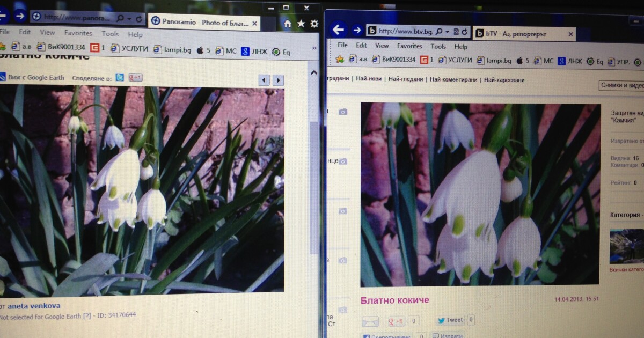Open the Help menu in the bTV window
This screenshot has height=338, width=644.
point(460,47)
